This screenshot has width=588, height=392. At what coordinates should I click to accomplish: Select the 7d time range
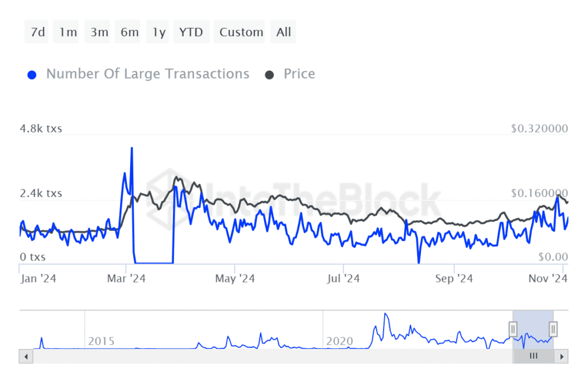pyautogui.click(x=37, y=32)
